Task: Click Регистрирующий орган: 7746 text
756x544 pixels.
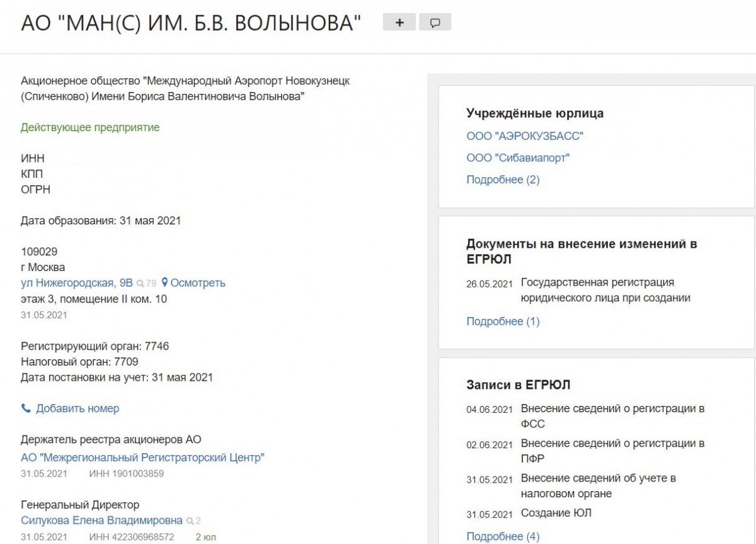Action: pos(95,346)
